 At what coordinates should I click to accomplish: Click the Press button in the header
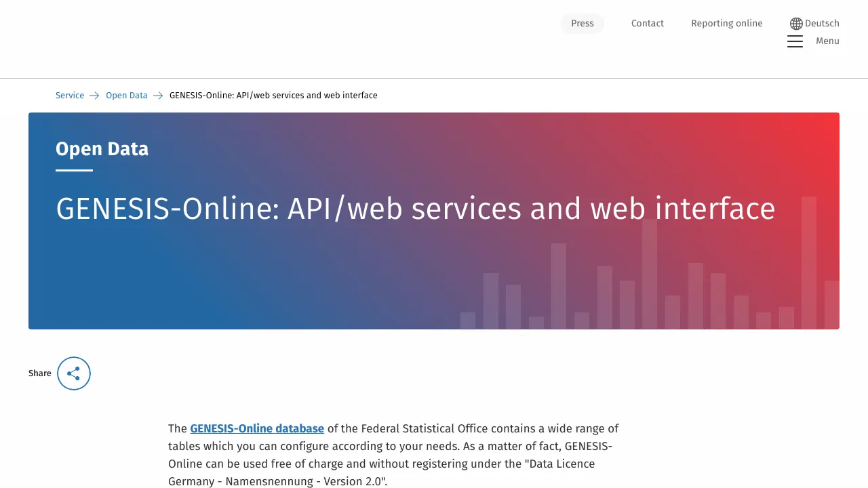(582, 23)
